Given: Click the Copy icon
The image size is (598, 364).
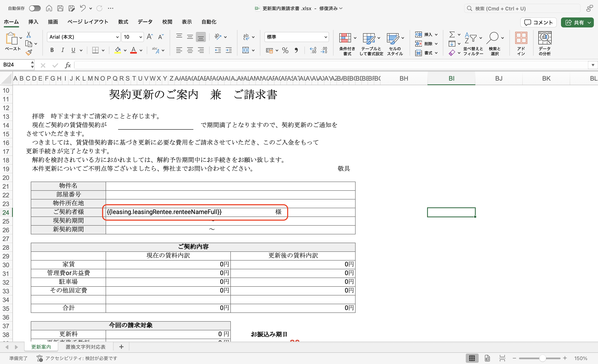Looking at the screenshot, I should [x=29, y=44].
